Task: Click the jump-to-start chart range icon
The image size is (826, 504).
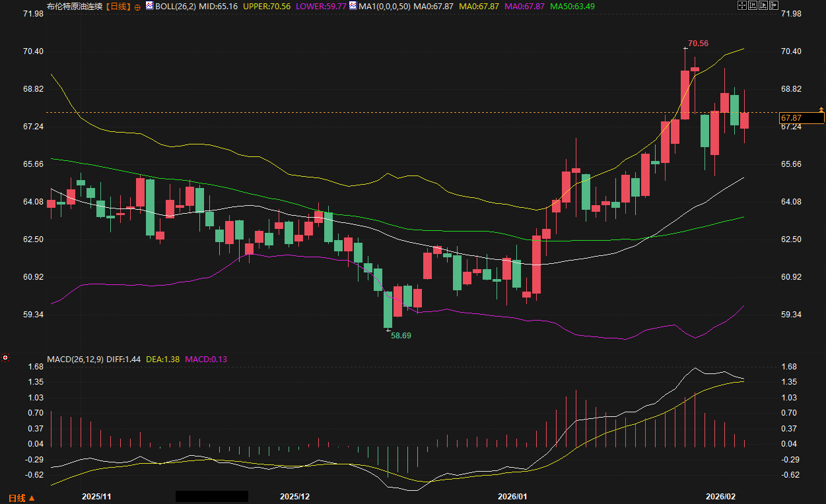Action: 753,5
